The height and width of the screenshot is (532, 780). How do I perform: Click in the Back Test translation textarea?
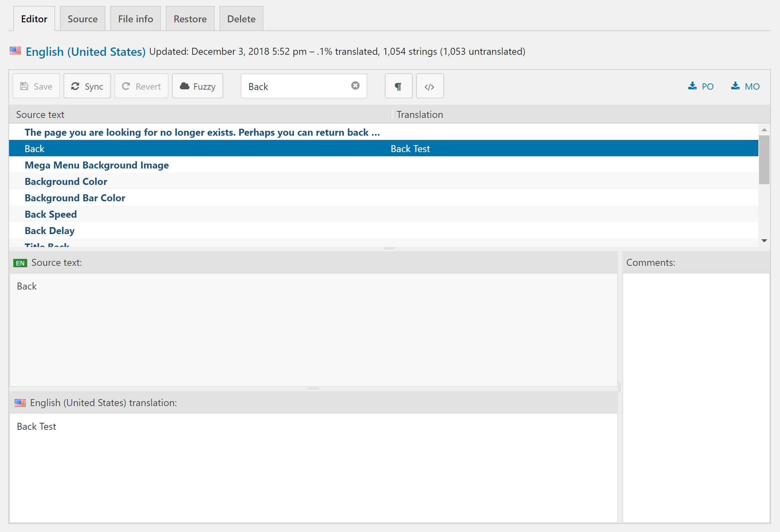313,467
